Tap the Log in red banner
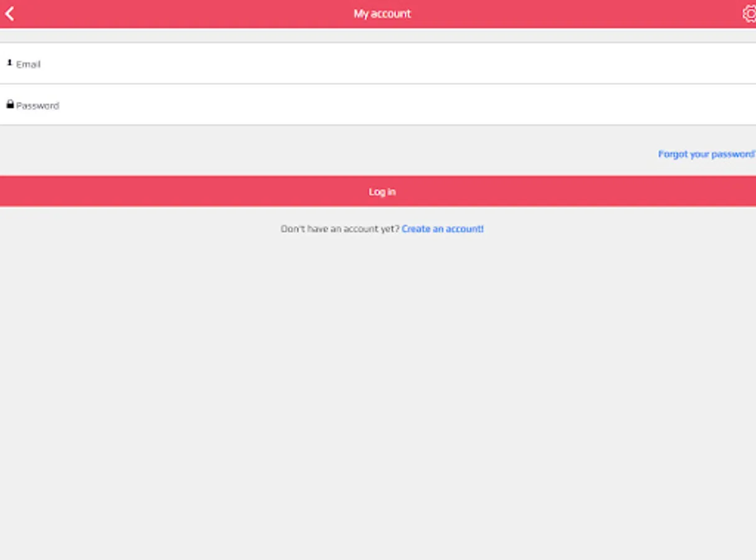Image resolution: width=756 pixels, height=560 pixels. (382, 191)
